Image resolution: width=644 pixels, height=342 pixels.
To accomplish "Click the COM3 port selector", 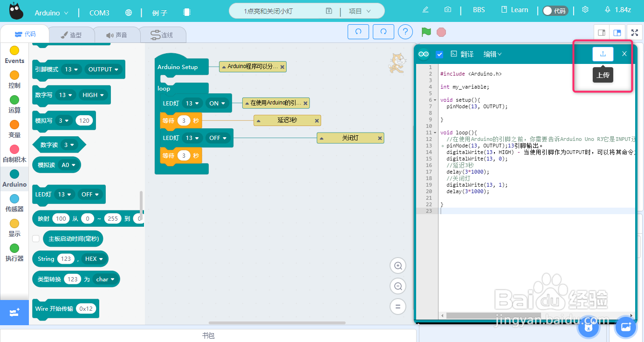I will pyautogui.click(x=99, y=13).
